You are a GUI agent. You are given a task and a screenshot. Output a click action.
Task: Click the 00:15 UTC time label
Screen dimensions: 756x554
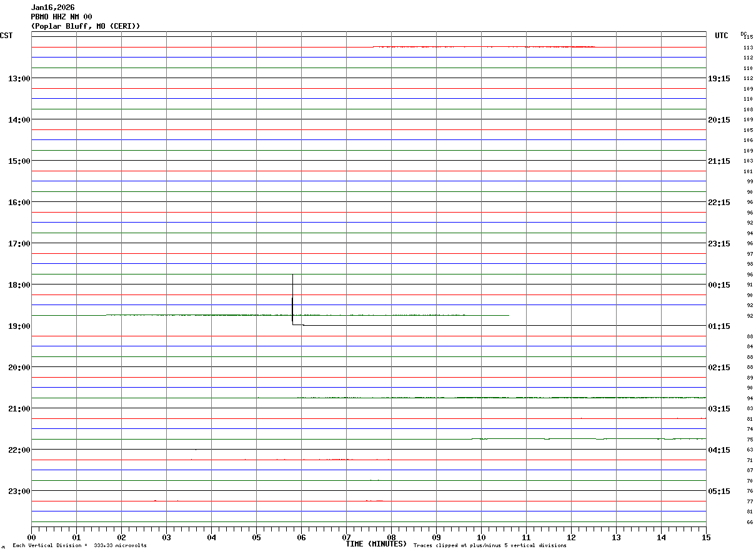tap(719, 285)
